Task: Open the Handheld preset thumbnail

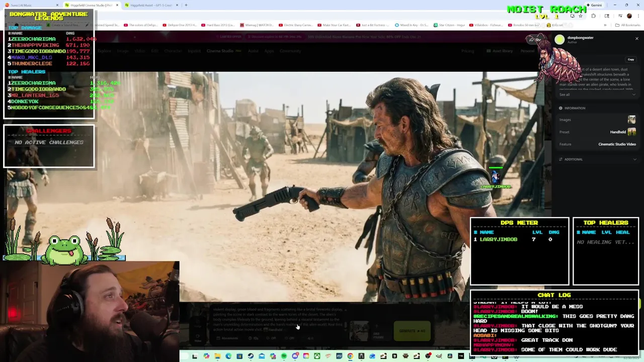Action: 631,132
